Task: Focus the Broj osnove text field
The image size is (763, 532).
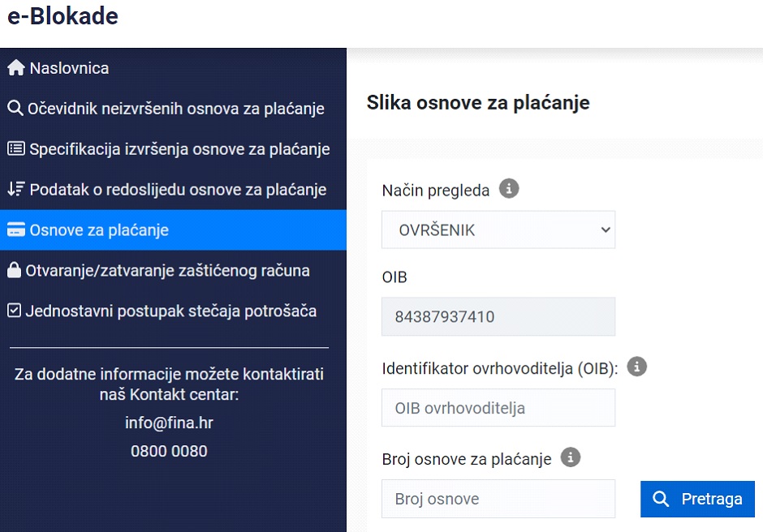Action: point(498,499)
